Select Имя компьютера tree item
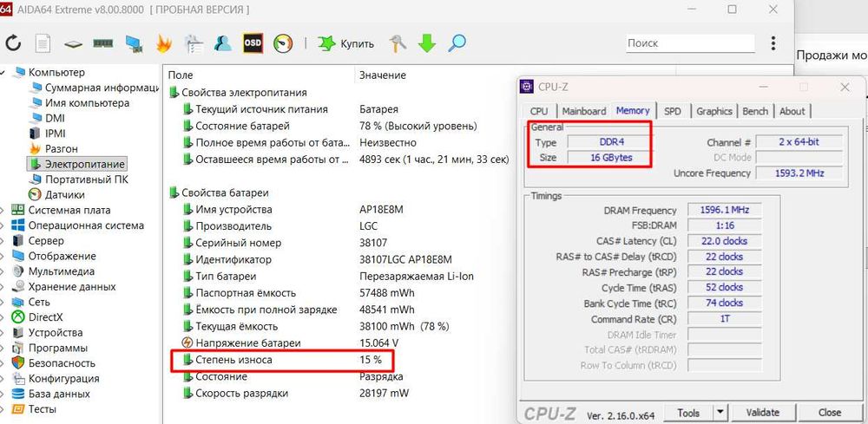 pyautogui.click(x=80, y=103)
